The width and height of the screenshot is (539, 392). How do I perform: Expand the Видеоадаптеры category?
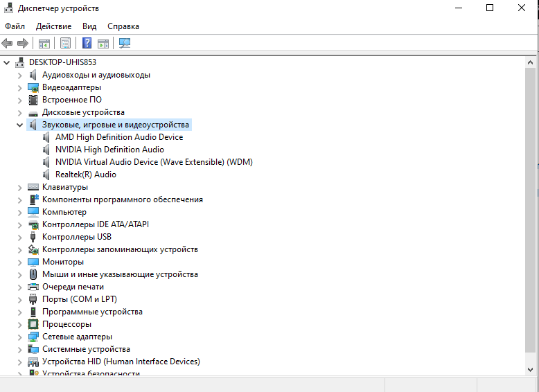coord(19,88)
